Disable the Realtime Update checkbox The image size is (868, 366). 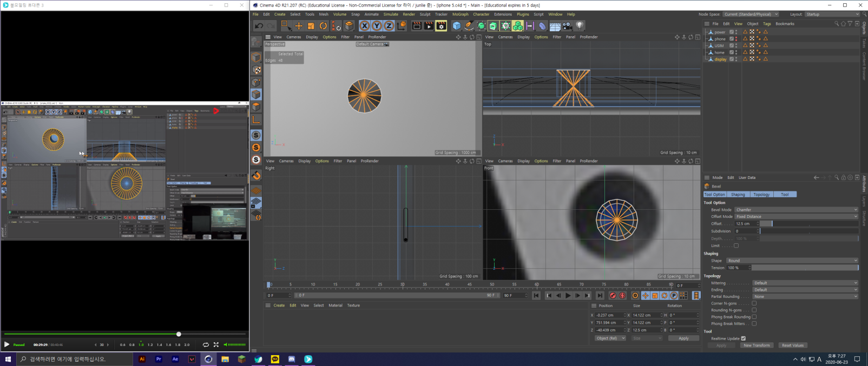tap(744, 338)
